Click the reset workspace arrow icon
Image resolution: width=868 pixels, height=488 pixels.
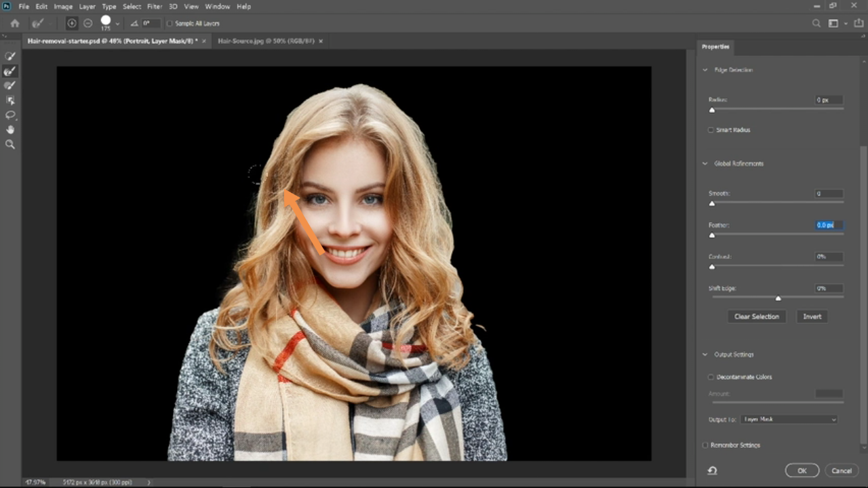[713, 470]
